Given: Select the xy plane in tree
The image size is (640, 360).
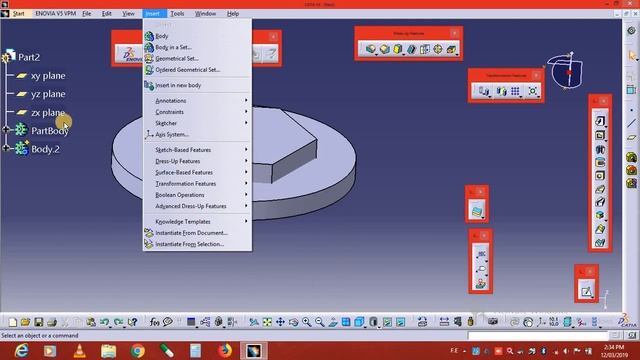Looking at the screenshot, I should [48, 76].
